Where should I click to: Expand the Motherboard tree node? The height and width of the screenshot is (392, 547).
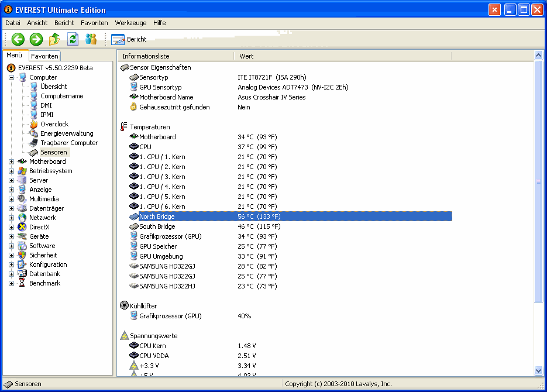click(x=11, y=161)
